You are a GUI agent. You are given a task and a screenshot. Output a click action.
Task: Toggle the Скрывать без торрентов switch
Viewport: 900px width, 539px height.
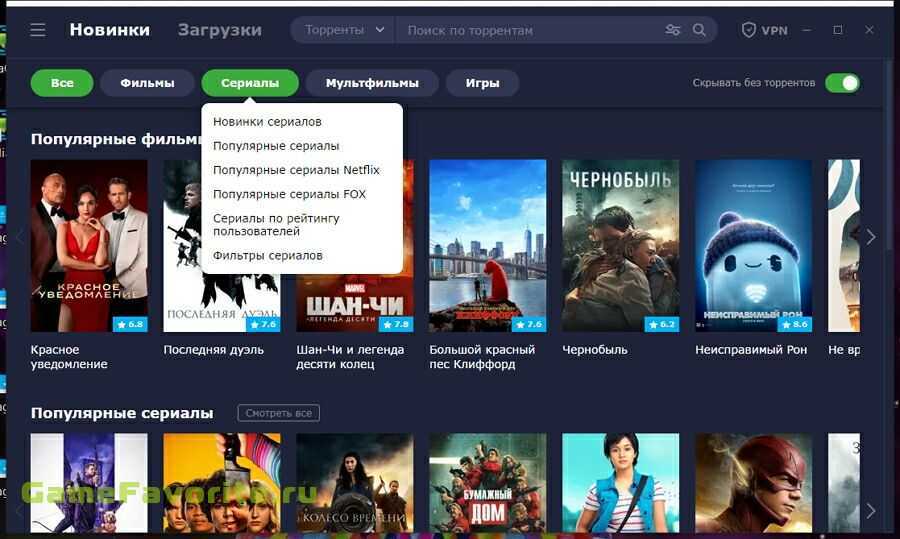(x=842, y=83)
